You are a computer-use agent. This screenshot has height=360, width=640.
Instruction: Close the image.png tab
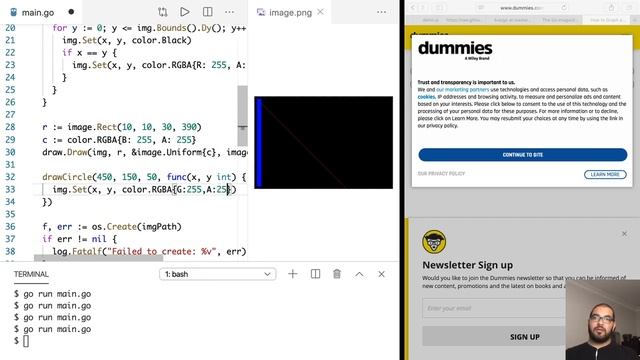(320, 12)
